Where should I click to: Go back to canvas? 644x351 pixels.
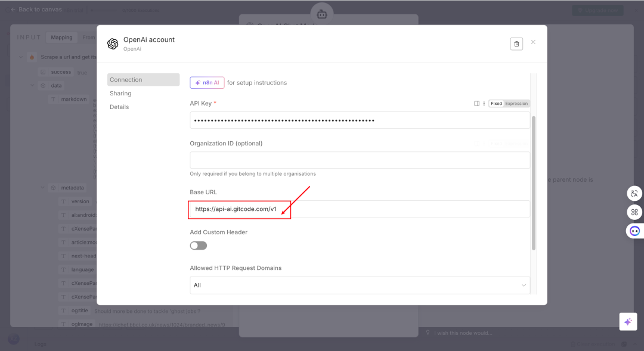pos(36,10)
